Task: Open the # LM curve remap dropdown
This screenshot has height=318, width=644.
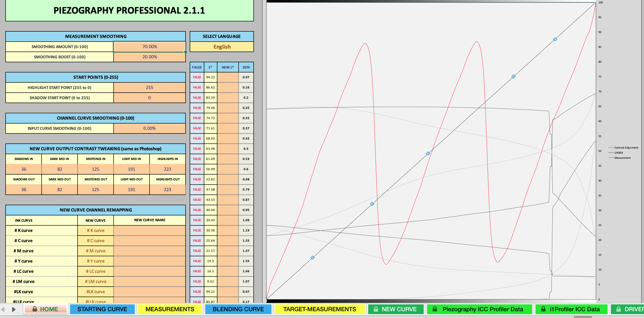Action: tap(96, 282)
